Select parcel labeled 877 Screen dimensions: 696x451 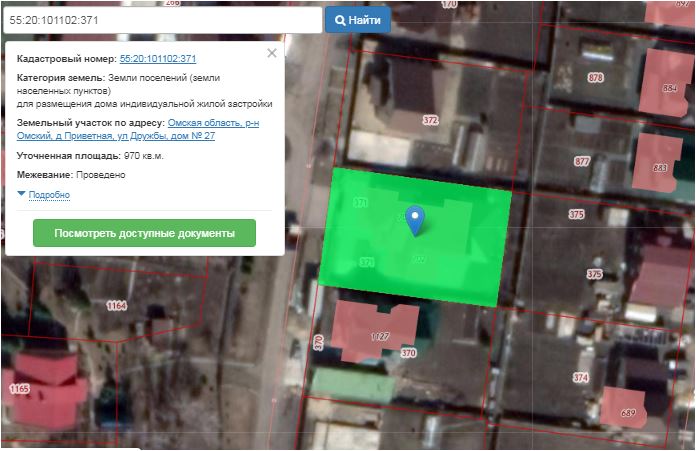[582, 161]
